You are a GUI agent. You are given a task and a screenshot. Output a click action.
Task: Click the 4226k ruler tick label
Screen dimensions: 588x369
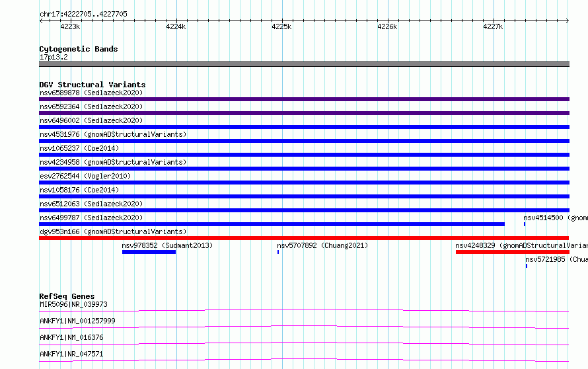click(387, 26)
